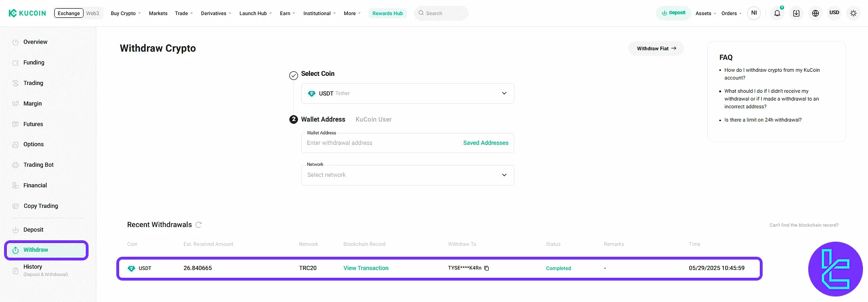Click the app download icon
Screen dimensions: 868x302
point(796,13)
